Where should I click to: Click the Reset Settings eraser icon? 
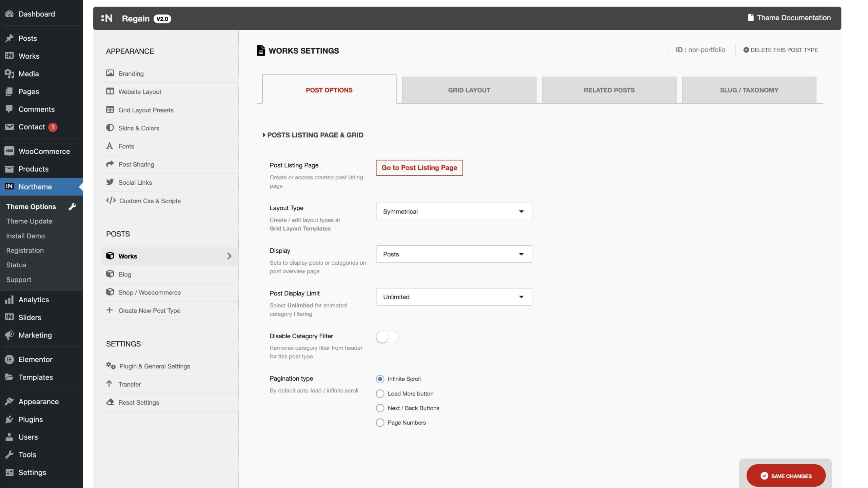(x=110, y=402)
